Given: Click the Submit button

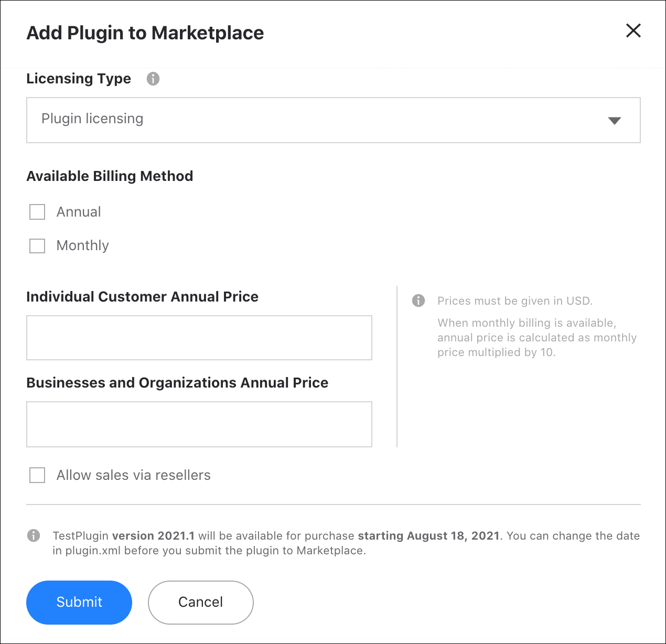Looking at the screenshot, I should point(79,602).
